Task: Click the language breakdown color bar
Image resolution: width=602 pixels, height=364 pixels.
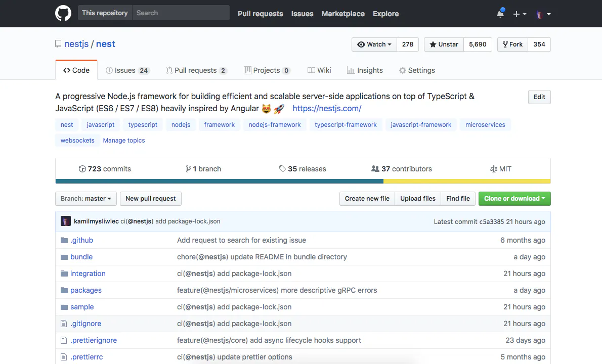Action: point(303,181)
